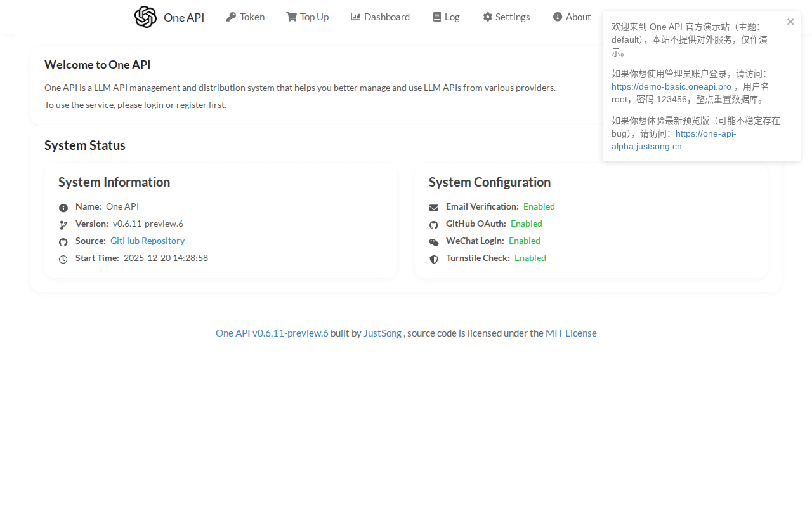The width and height of the screenshot is (812, 508).
Task: Click the clock icon next to Start Time
Action: pyautogui.click(x=62, y=259)
